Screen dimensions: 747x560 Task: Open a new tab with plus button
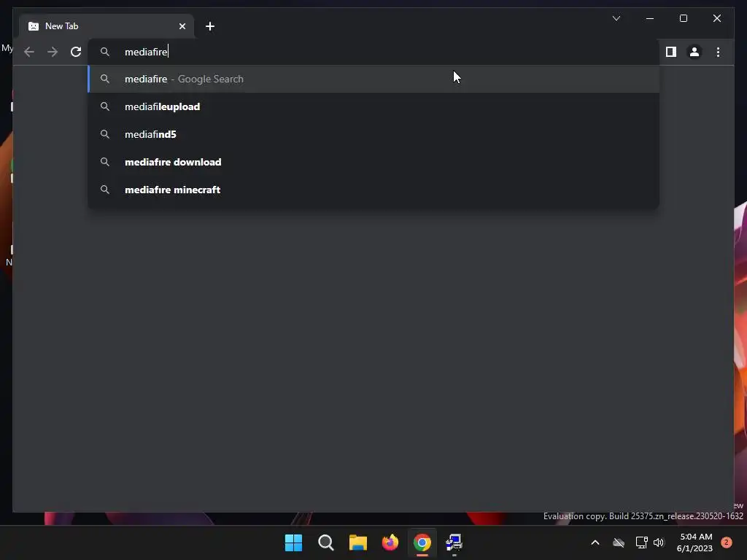[210, 26]
